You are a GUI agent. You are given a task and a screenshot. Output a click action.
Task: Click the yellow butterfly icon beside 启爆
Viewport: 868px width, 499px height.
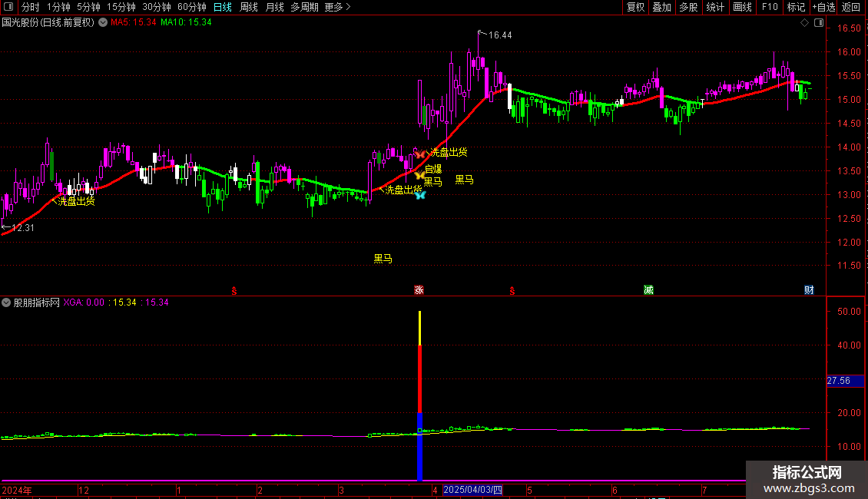pyautogui.click(x=419, y=175)
